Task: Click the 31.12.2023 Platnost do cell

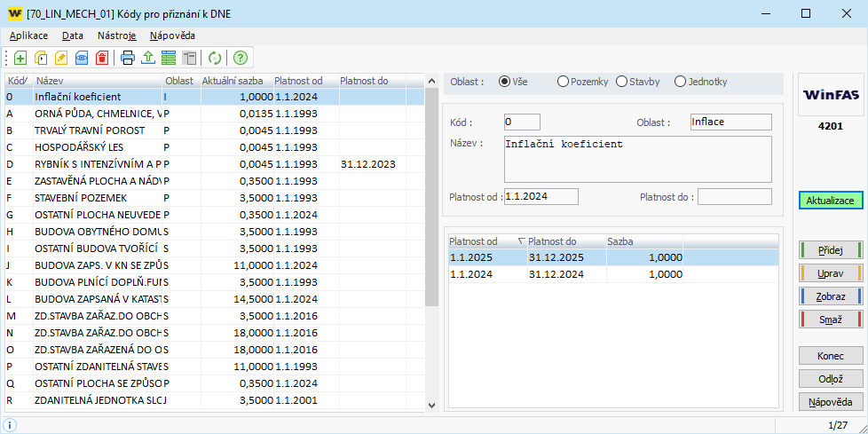Action: pyautogui.click(x=373, y=164)
